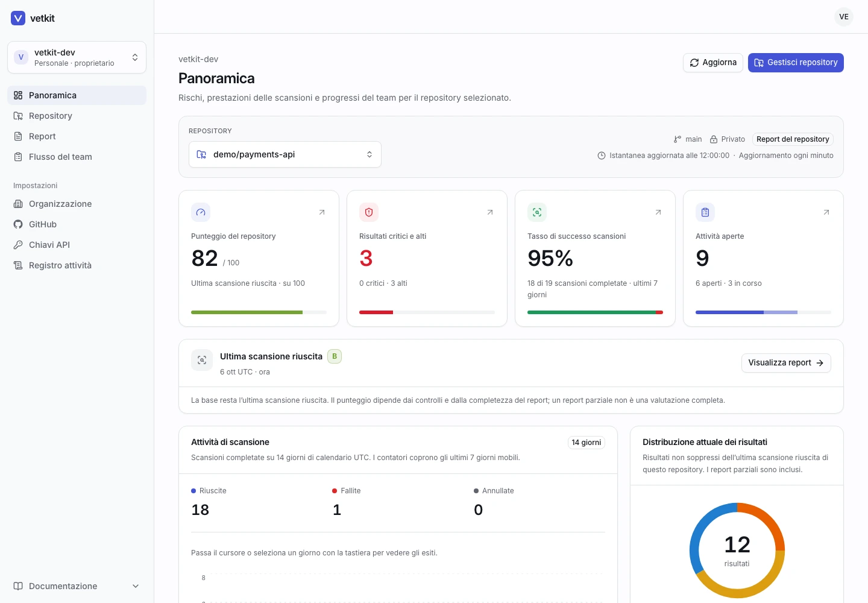Go to Panoramica in sidebar
This screenshot has height=603, width=868.
point(77,95)
